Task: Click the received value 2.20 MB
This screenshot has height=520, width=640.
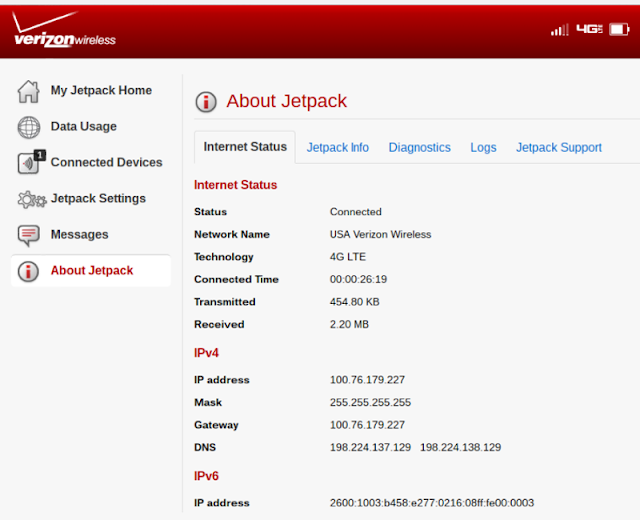Action: click(349, 324)
